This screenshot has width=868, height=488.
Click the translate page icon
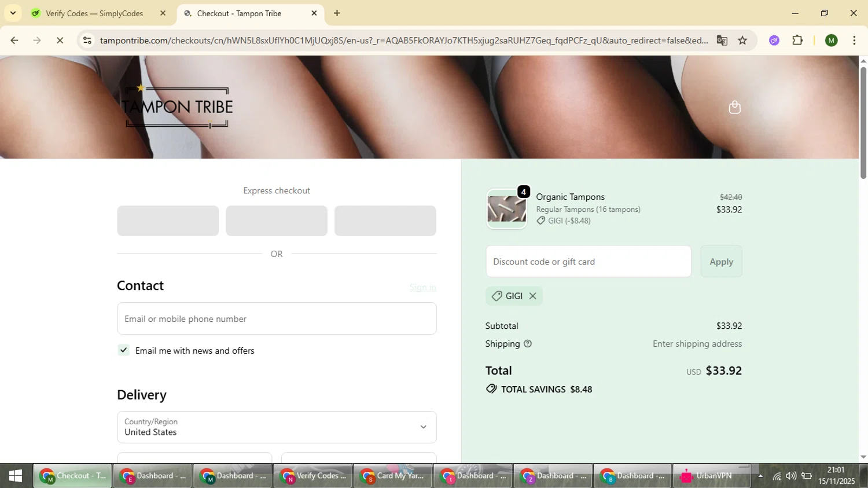click(722, 41)
